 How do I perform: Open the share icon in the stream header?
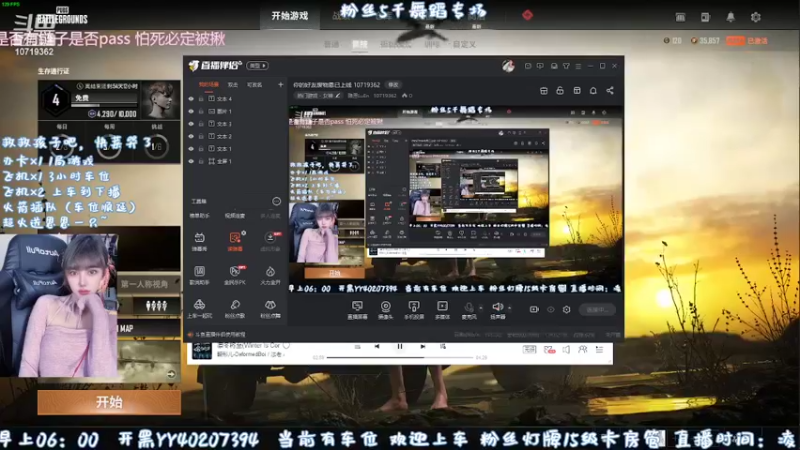coord(610,90)
